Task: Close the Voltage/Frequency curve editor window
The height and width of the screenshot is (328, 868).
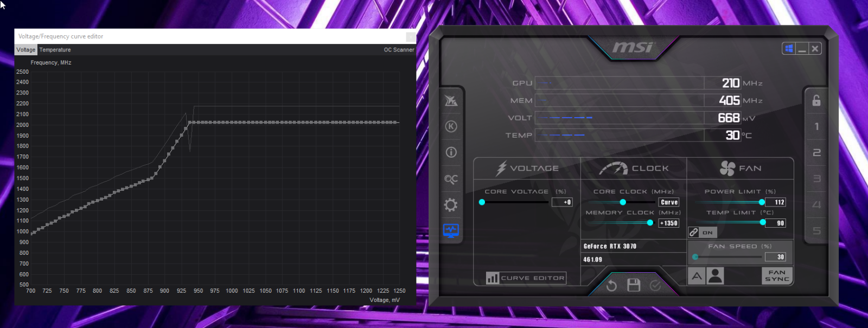Action: [x=411, y=37]
